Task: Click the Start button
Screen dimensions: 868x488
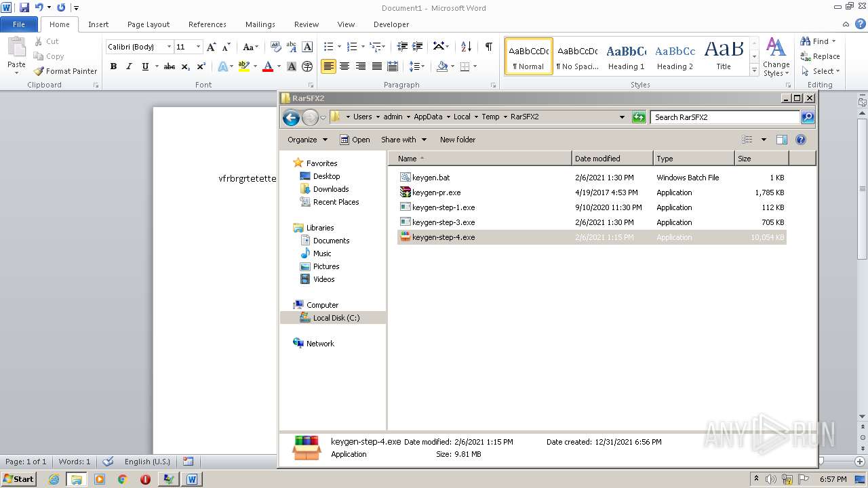Action: coord(18,479)
